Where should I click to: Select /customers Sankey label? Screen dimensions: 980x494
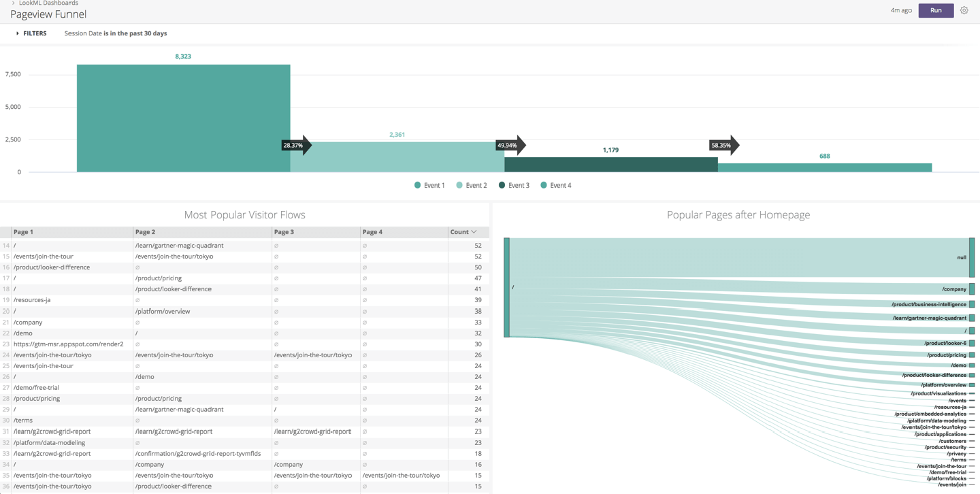click(953, 441)
